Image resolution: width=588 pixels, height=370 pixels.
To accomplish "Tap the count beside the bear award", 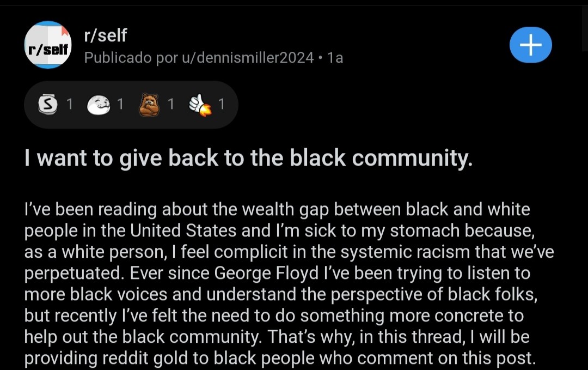I will (171, 104).
